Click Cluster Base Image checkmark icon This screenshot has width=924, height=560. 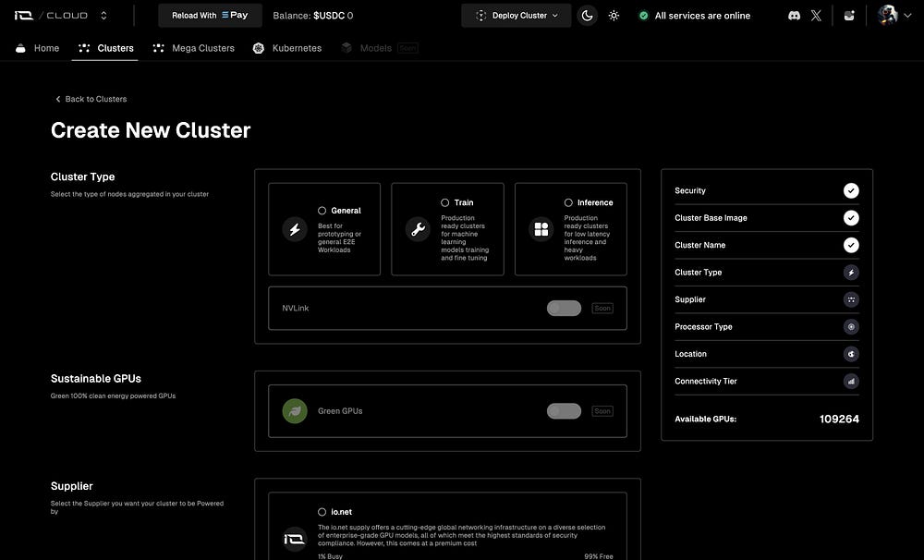(851, 218)
